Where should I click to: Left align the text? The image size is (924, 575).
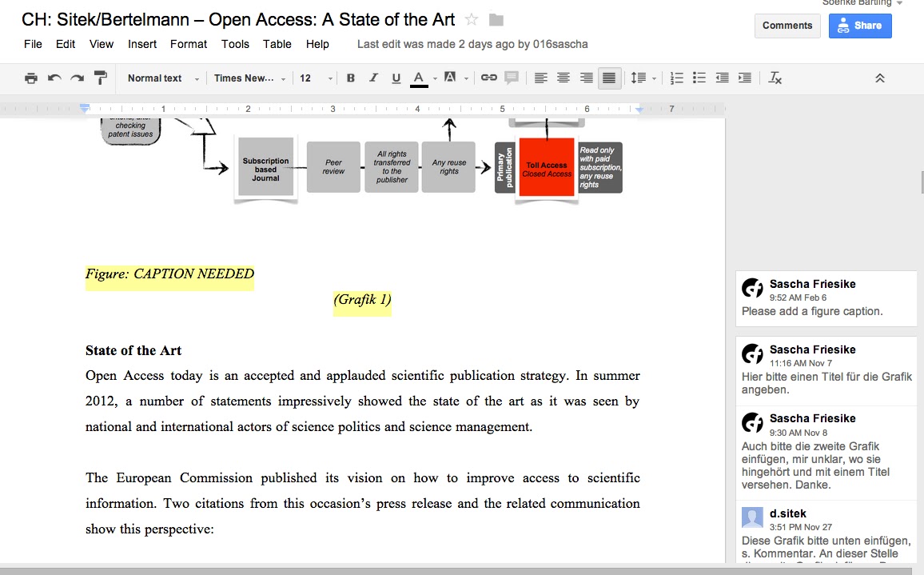pos(540,78)
